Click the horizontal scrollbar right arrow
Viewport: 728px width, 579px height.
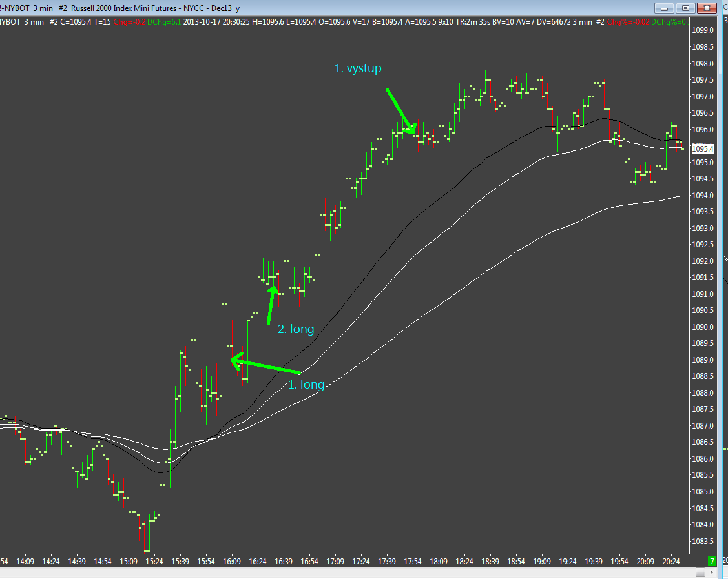[712, 573]
